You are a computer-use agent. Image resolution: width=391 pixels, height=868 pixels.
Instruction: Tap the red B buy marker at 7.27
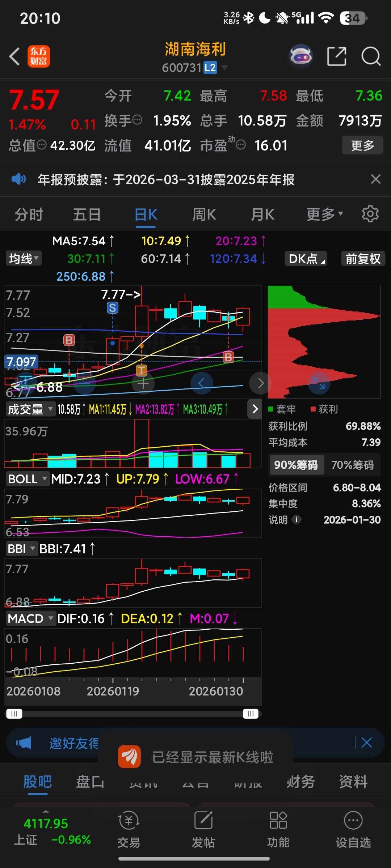click(69, 340)
